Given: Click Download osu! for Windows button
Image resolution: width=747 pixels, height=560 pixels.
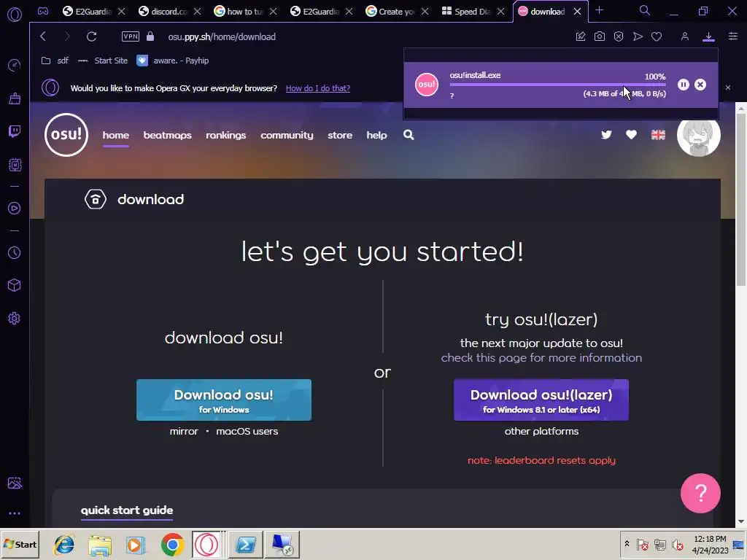Looking at the screenshot, I should [224, 400].
